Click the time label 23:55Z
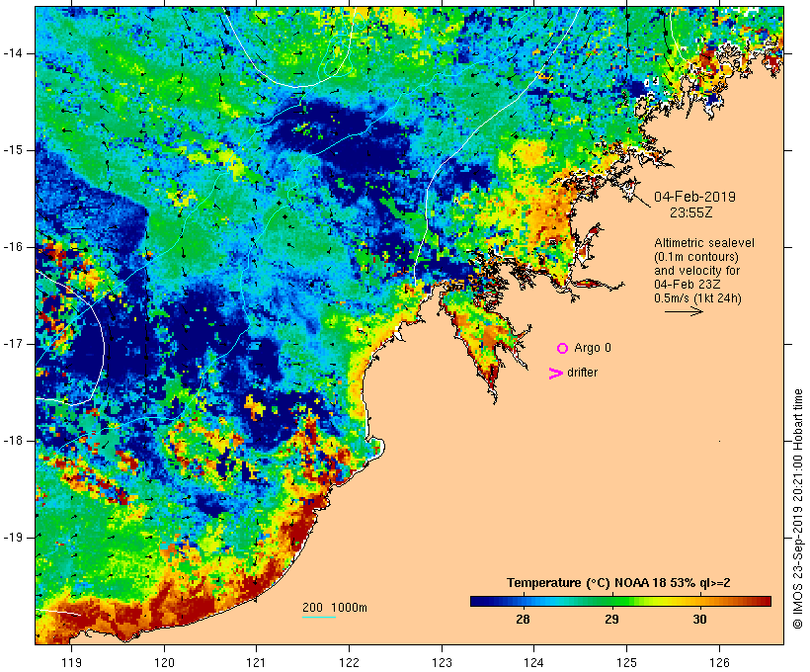The width and height of the screenshot is (810, 672). coord(691,212)
